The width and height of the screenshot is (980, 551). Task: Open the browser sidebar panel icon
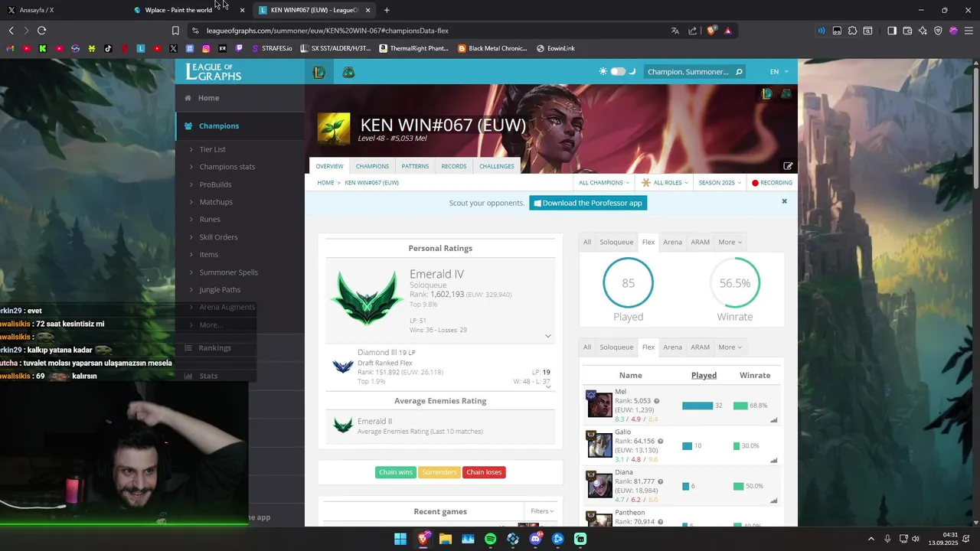click(x=892, y=31)
